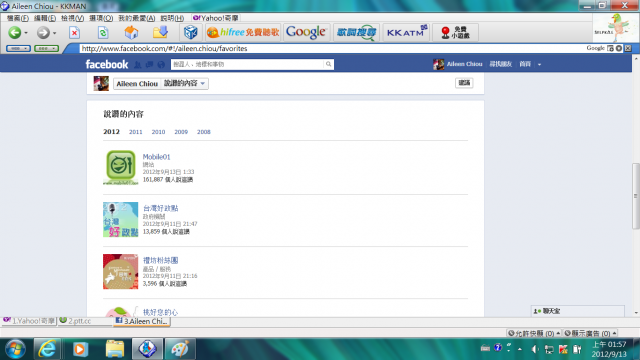640x360 pixels.
Task: Select the 3.Aileen Chi... browser tab
Action: click(x=142, y=321)
